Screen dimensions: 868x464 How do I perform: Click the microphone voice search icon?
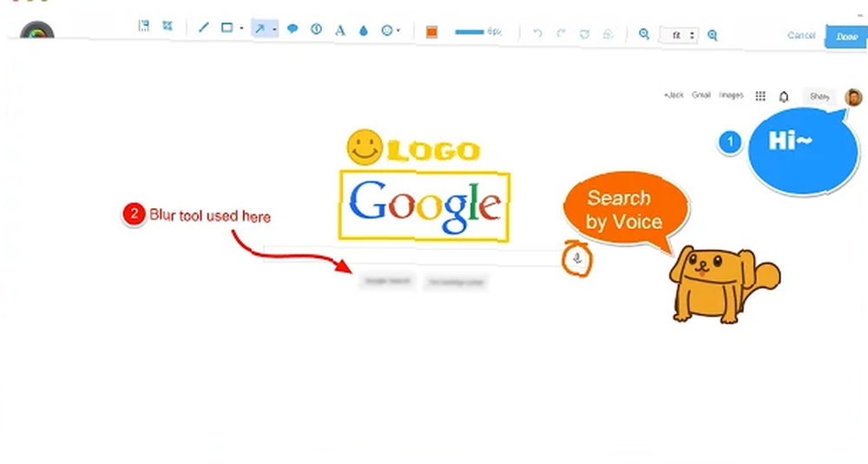tap(577, 258)
